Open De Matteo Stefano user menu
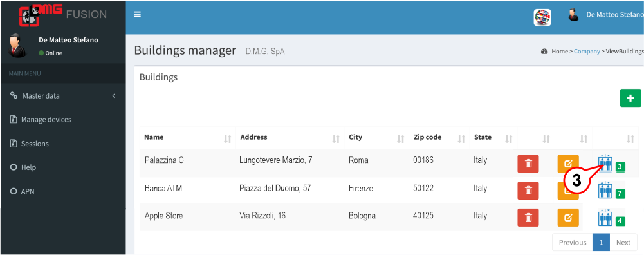This screenshot has height=255, width=644. [605, 15]
